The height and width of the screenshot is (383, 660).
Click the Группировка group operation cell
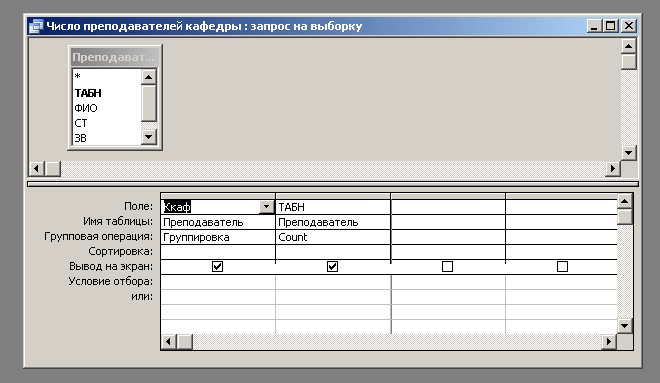(218, 237)
